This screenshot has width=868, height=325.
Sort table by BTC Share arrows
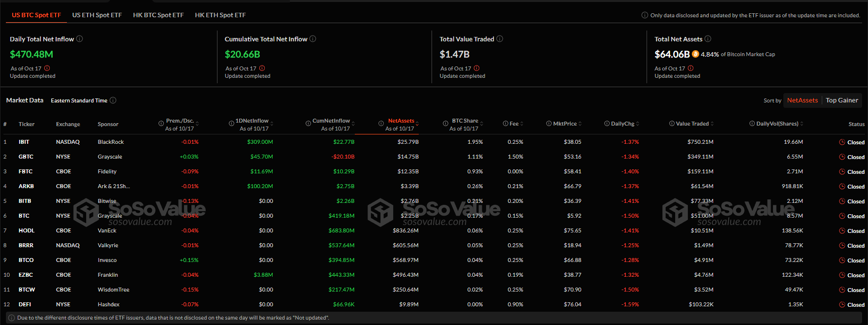pyautogui.click(x=482, y=124)
